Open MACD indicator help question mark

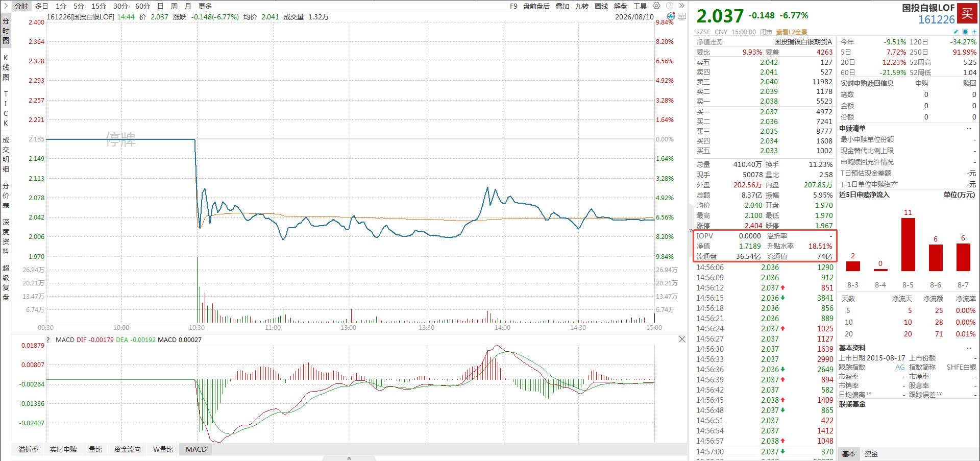(x=48, y=340)
